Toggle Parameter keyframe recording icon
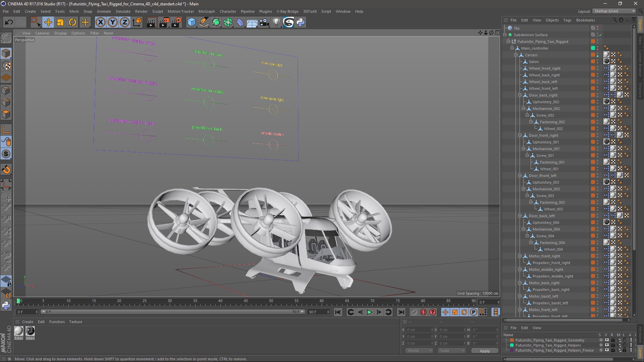This screenshot has height=362, width=644. coord(474,312)
